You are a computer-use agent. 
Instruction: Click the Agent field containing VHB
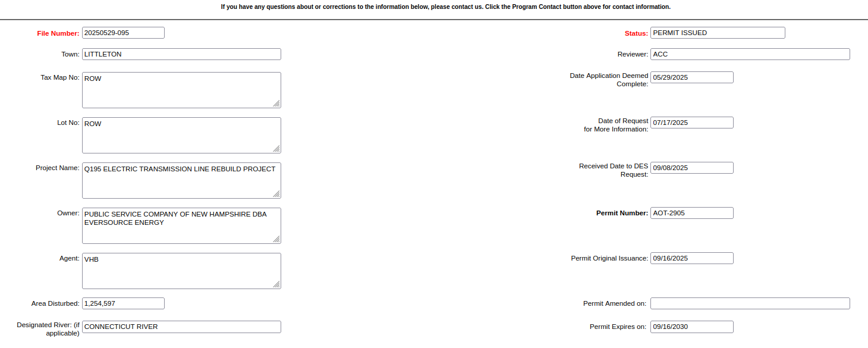(x=181, y=271)
